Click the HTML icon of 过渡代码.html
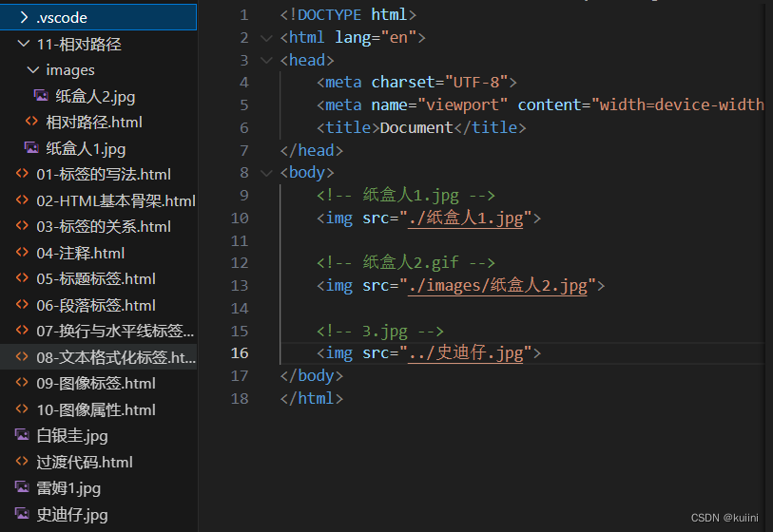The height and width of the screenshot is (532, 773). point(22,461)
